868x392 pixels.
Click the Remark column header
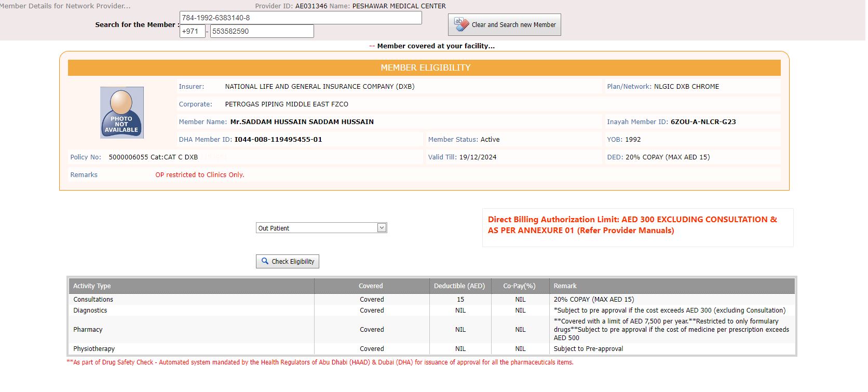coord(565,286)
